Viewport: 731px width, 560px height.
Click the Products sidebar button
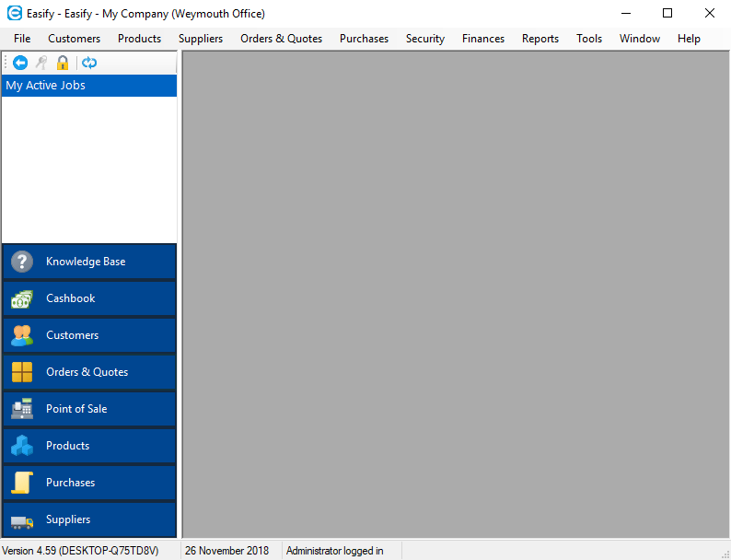point(89,446)
